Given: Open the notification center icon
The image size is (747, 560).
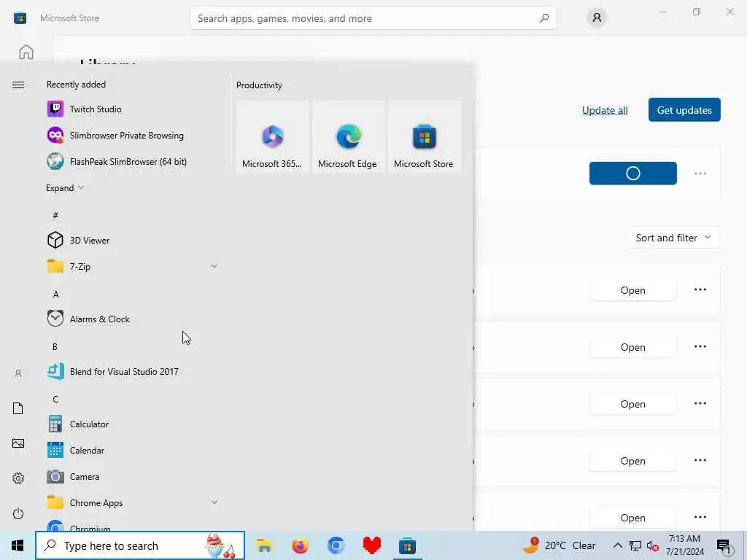Looking at the screenshot, I should click(x=724, y=545).
